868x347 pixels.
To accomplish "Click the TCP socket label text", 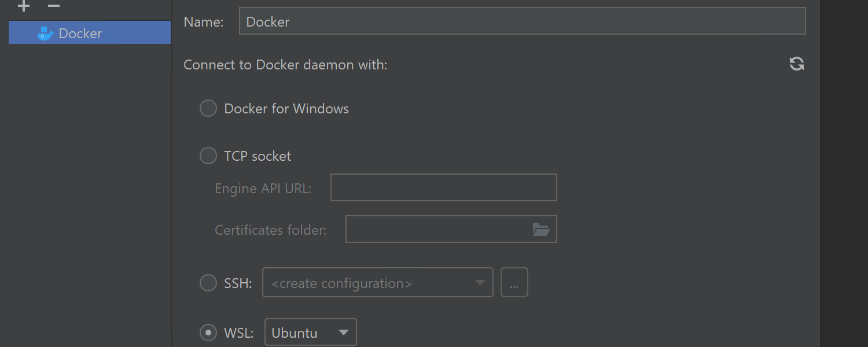I will [x=258, y=156].
